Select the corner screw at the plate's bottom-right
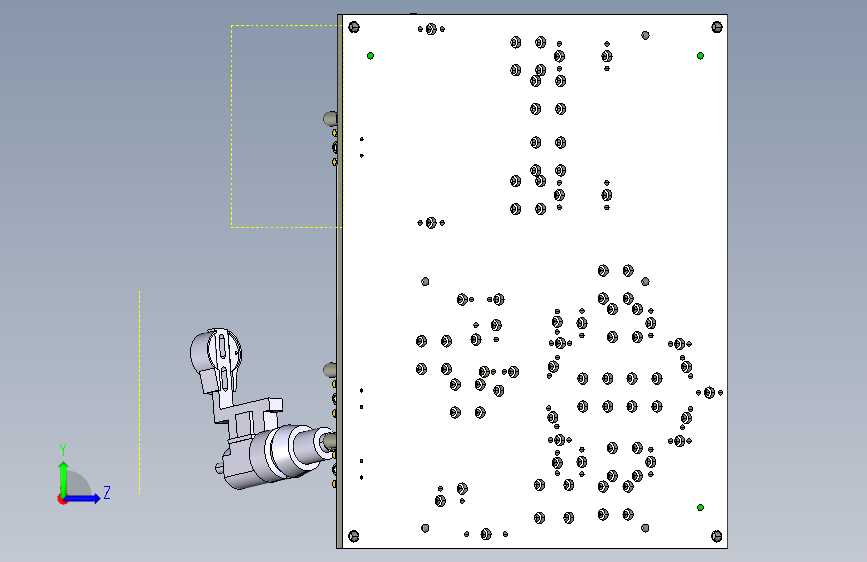This screenshot has height=562, width=867. 717,535
